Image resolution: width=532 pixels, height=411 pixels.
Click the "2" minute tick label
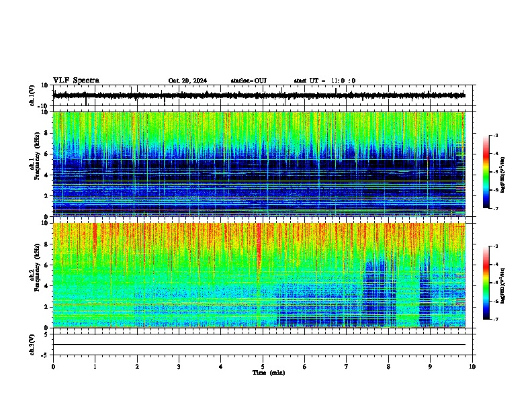pyautogui.click(x=137, y=367)
